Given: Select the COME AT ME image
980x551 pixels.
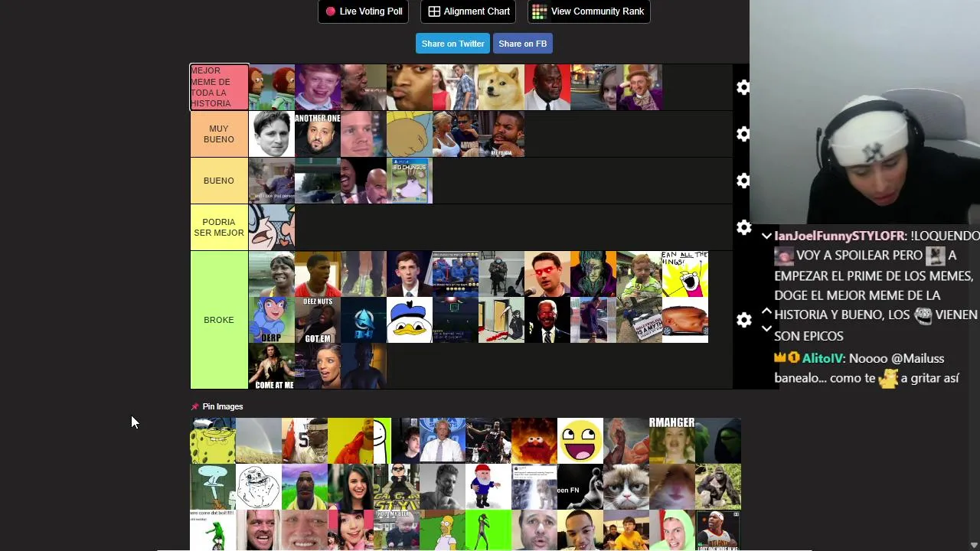Looking at the screenshot, I should click(x=272, y=366).
